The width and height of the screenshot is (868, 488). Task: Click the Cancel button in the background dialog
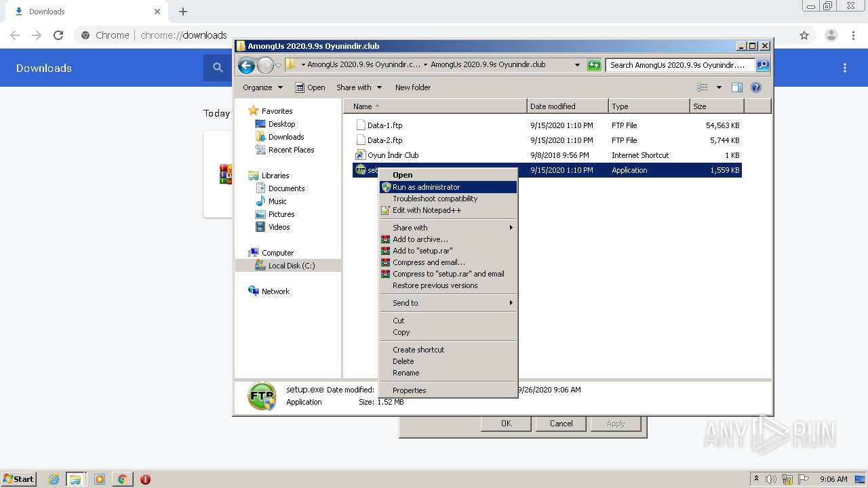(561, 424)
